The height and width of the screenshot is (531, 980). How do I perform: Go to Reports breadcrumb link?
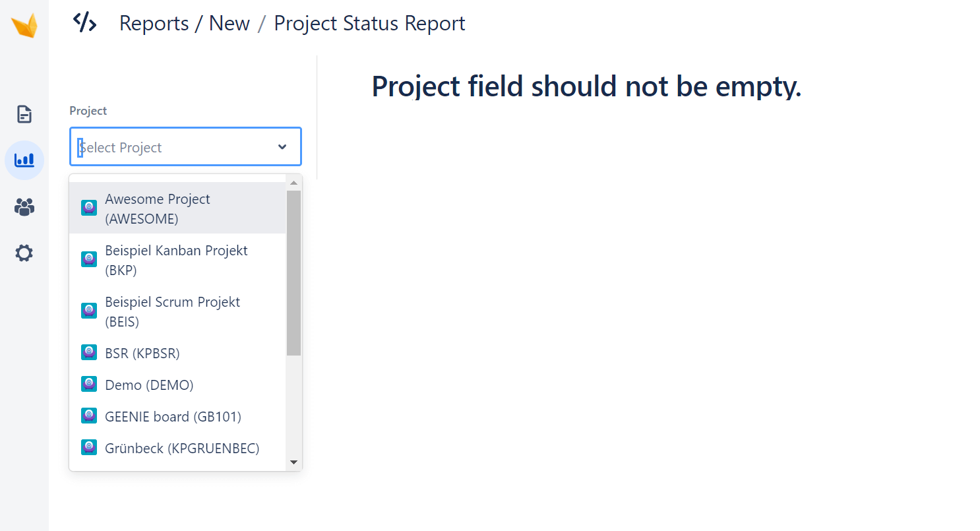click(x=154, y=23)
